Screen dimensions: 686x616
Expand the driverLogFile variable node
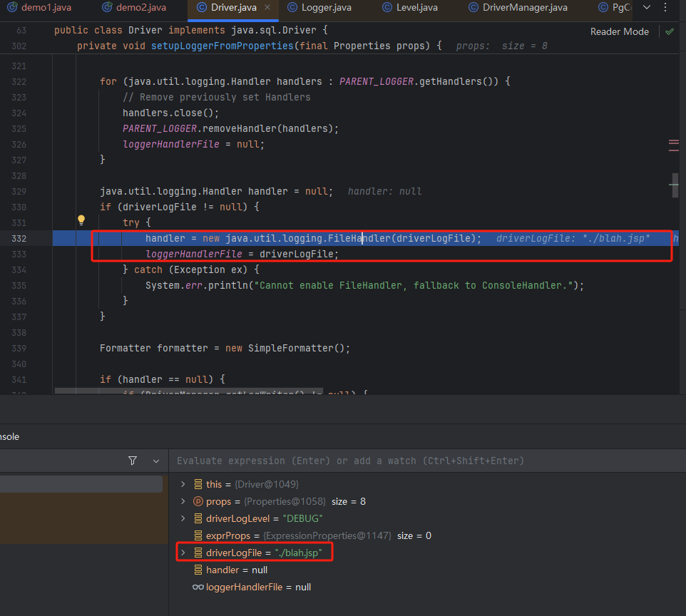(183, 553)
